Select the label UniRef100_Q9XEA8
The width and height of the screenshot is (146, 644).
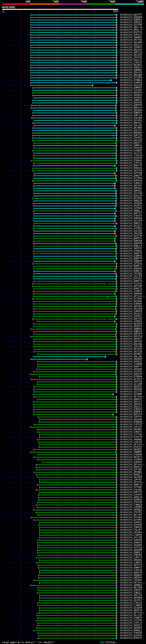click(x=131, y=110)
